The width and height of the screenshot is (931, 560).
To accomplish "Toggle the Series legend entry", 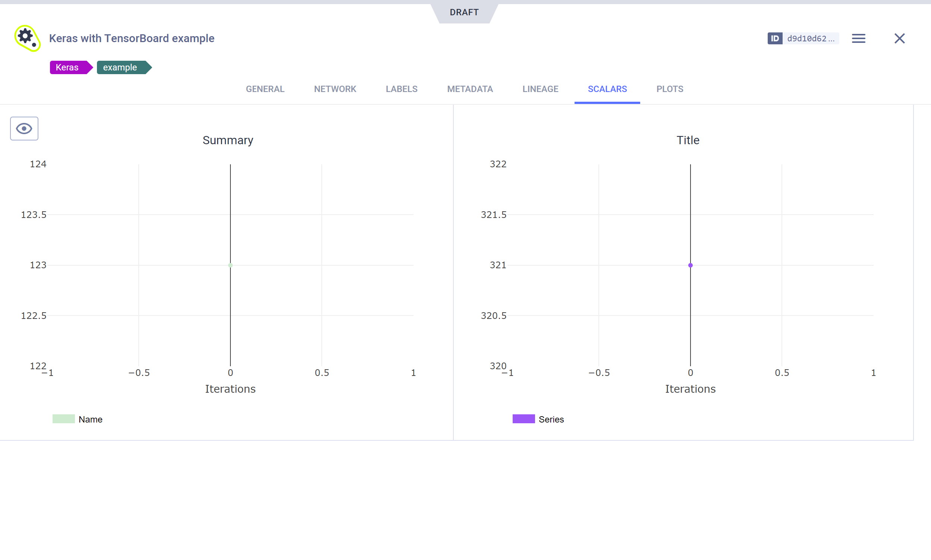I will click(551, 419).
